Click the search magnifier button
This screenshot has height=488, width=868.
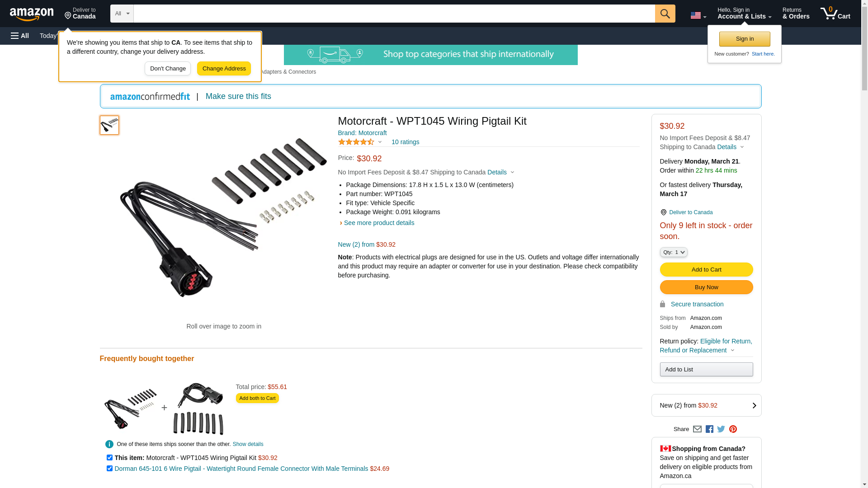tap(665, 14)
